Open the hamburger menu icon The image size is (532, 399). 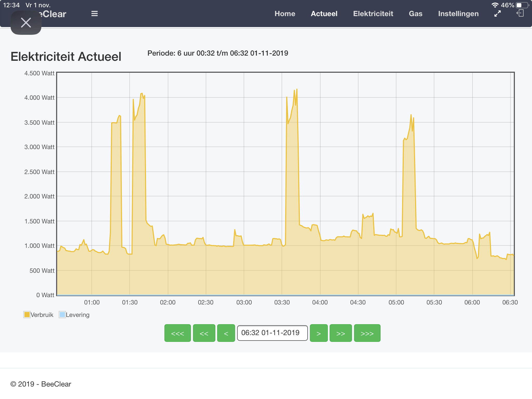tap(95, 14)
